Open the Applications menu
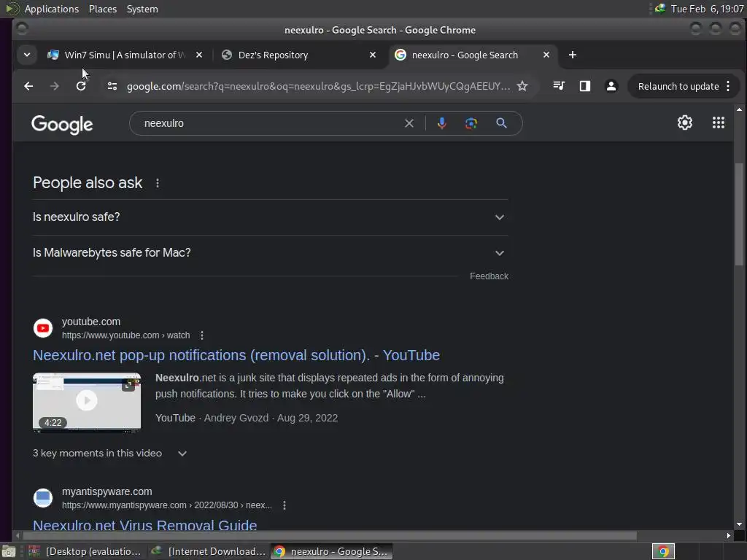The height and width of the screenshot is (560, 747). [52, 9]
